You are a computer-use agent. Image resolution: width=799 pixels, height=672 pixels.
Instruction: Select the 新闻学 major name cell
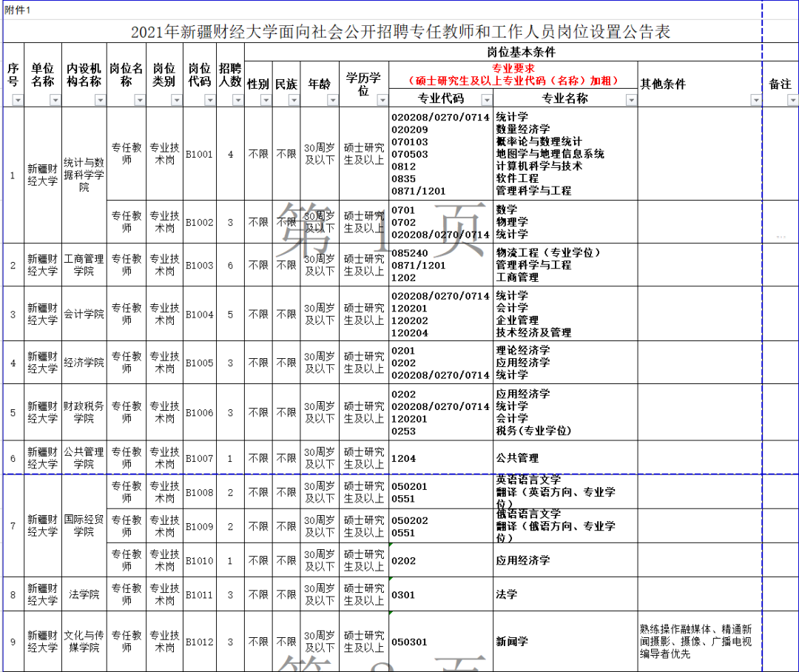(565, 642)
